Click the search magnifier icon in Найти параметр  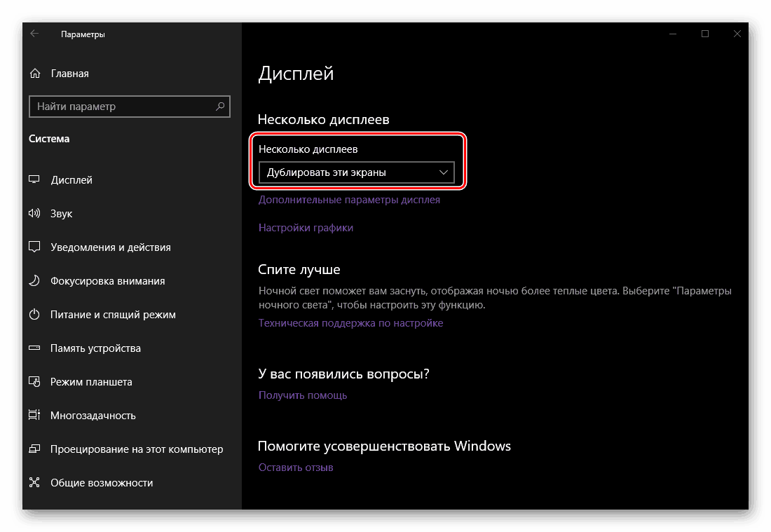coord(220,107)
